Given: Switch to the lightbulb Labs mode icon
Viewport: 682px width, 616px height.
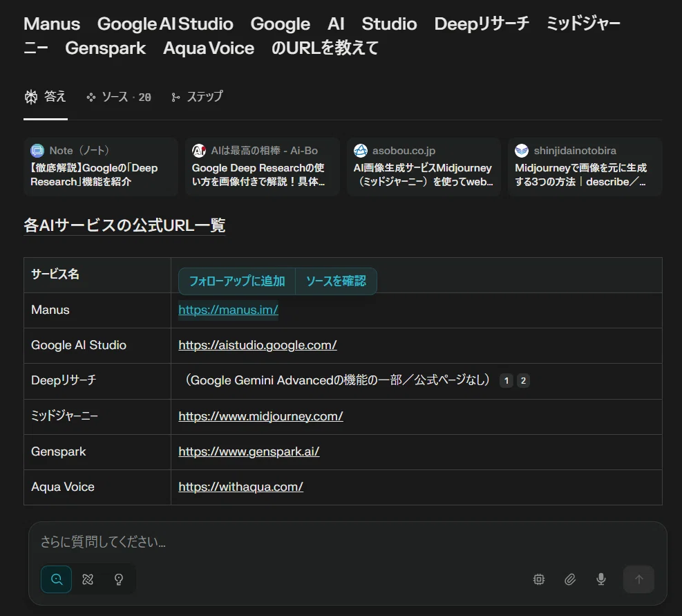Looking at the screenshot, I should 119,579.
